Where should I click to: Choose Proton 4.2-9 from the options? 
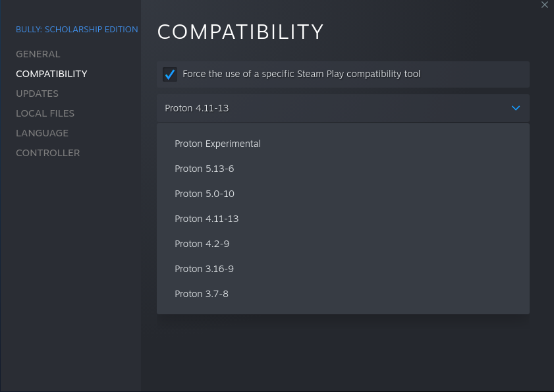(x=202, y=244)
